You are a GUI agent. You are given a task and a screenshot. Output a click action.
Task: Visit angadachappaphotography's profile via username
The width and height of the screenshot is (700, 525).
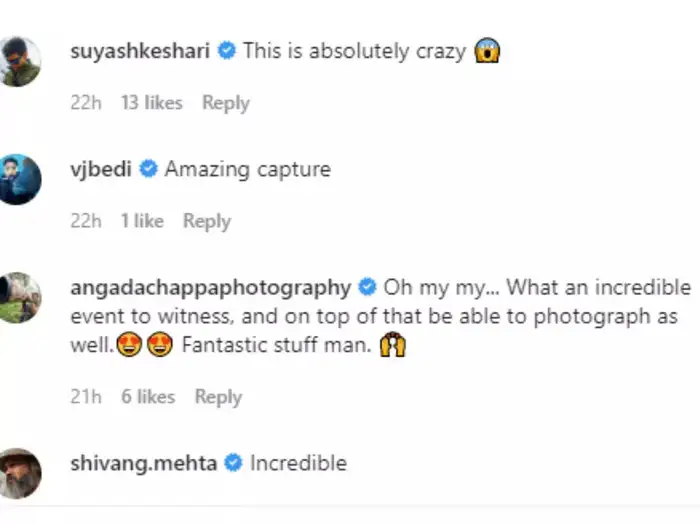(211, 288)
